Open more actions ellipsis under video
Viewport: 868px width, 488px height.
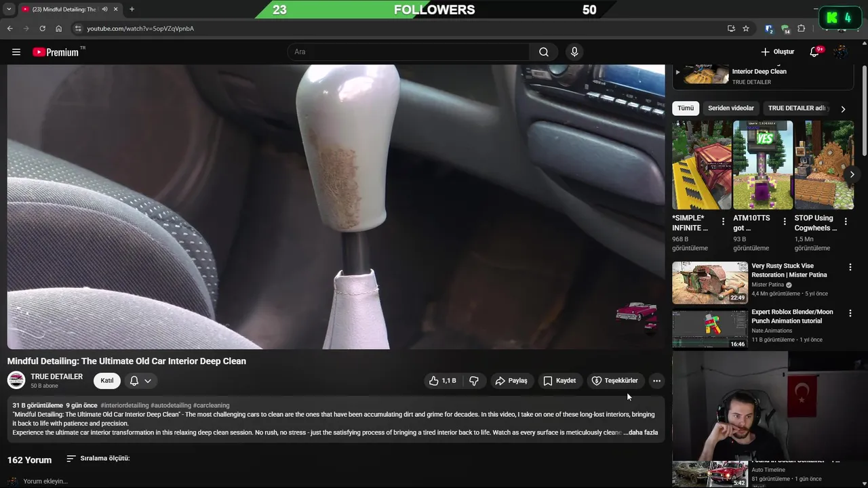pyautogui.click(x=656, y=381)
